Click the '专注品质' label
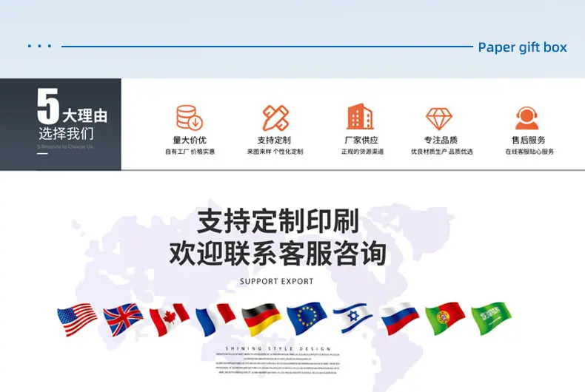This screenshot has width=585, height=392. tap(441, 140)
